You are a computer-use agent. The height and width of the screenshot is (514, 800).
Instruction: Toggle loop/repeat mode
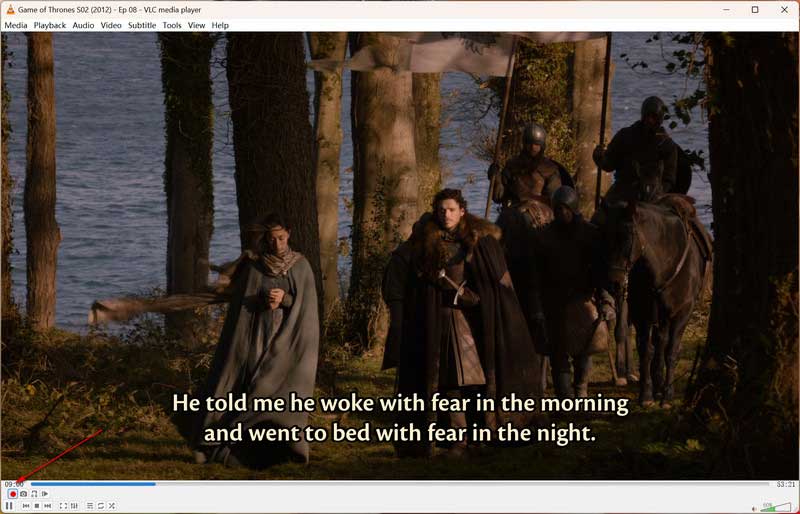[101, 506]
